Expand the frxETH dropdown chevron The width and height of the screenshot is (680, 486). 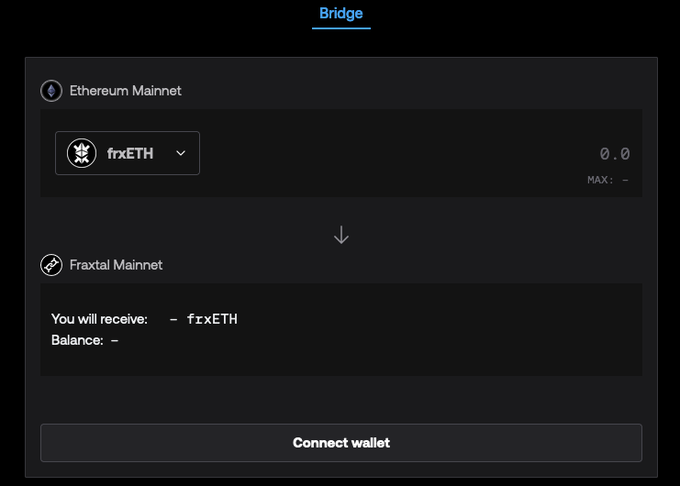point(181,153)
